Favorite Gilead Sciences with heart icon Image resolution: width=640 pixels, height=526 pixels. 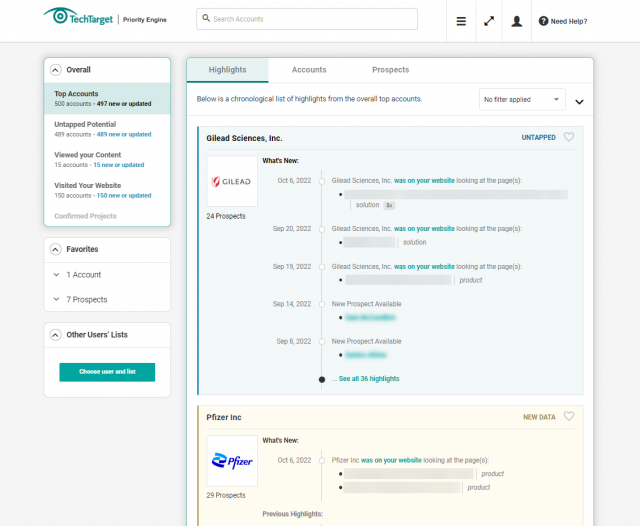tap(569, 137)
